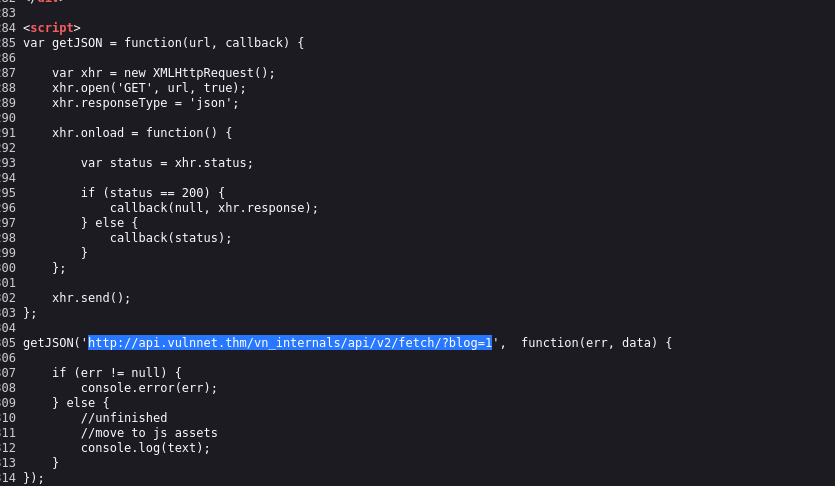Click the //move to js assets comment

(x=149, y=433)
